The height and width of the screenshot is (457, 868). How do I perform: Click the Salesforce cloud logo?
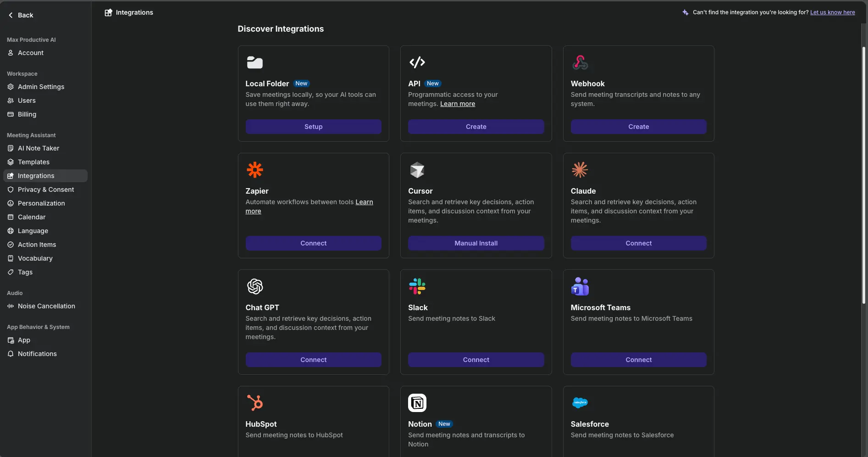pyautogui.click(x=580, y=403)
